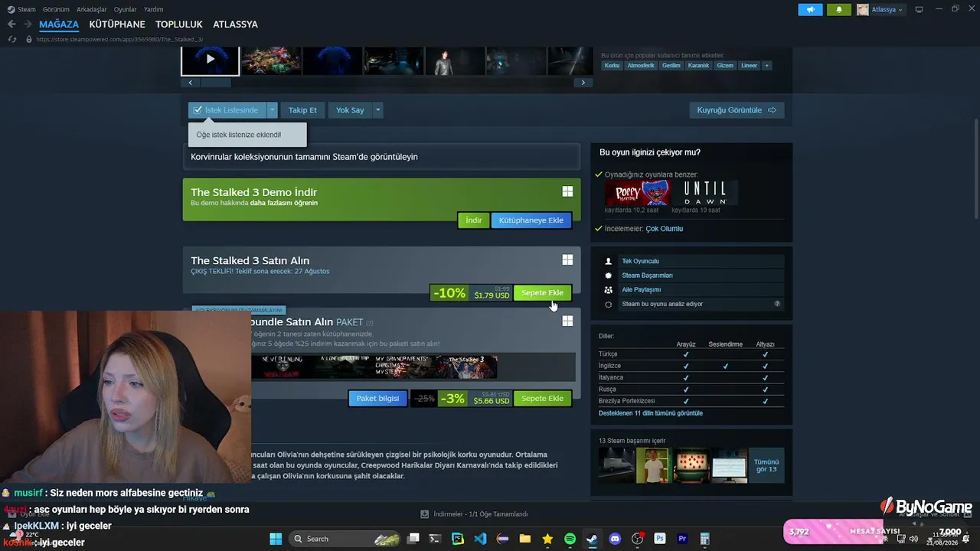Reload the store page
The image size is (980, 551).
click(11, 39)
